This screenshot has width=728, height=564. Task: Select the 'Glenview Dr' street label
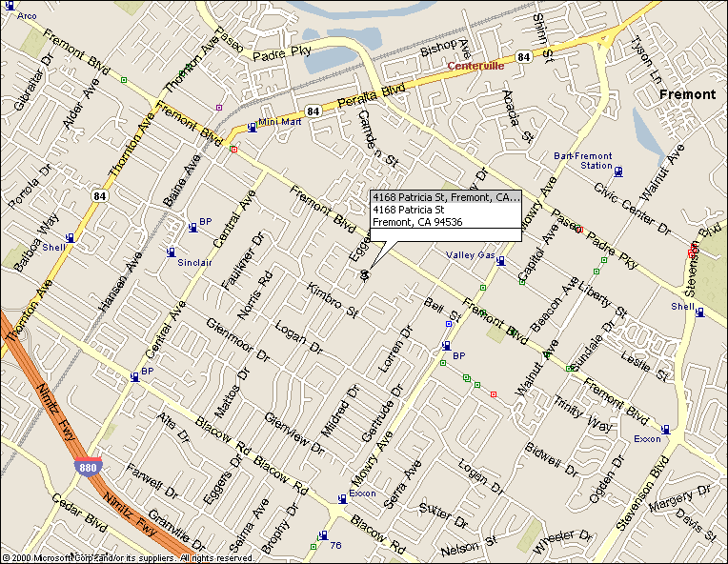click(x=294, y=433)
